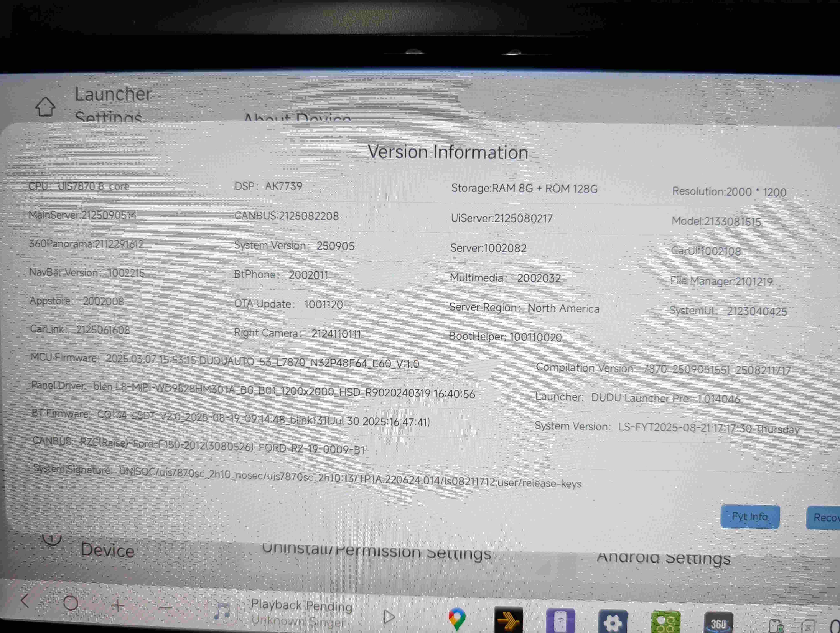Click the Fyt Info button
The image size is (840, 633).
pyautogui.click(x=750, y=517)
